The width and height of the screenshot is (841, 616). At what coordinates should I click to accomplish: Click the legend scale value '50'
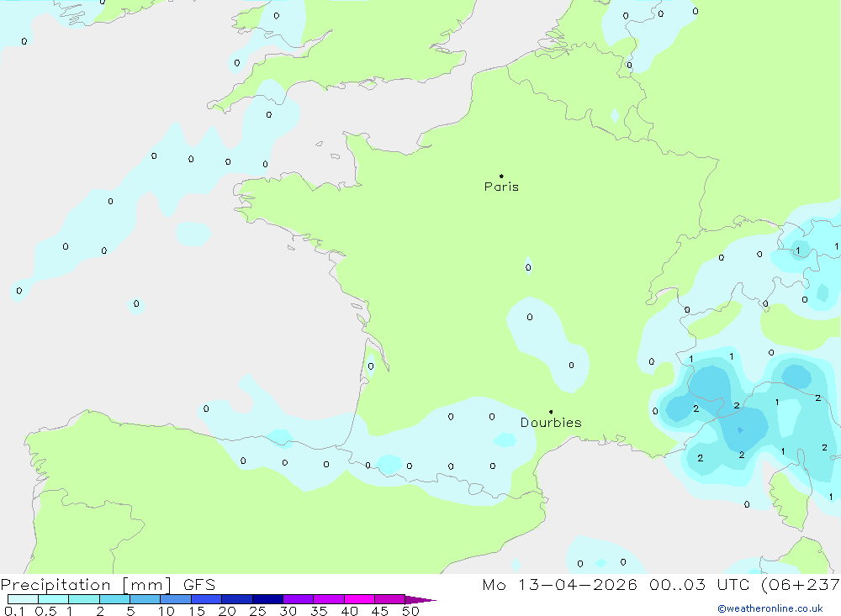[410, 611]
